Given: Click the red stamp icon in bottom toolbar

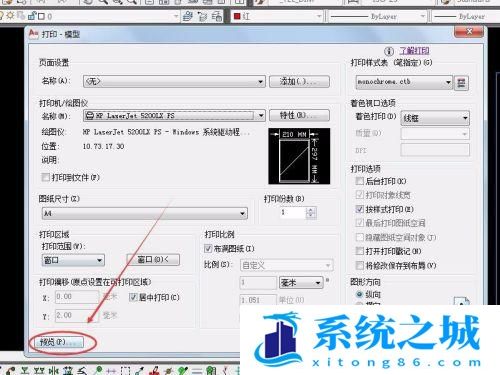Looking at the screenshot, I should coord(154,371).
